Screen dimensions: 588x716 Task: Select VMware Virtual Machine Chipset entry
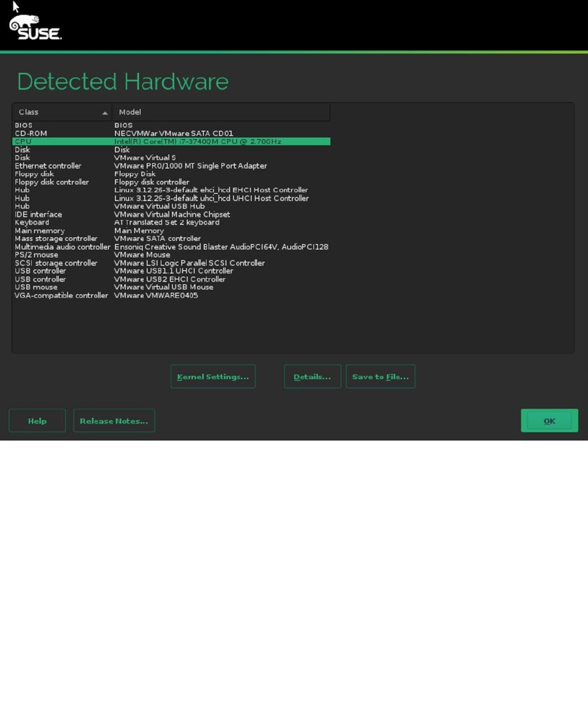coord(172,214)
